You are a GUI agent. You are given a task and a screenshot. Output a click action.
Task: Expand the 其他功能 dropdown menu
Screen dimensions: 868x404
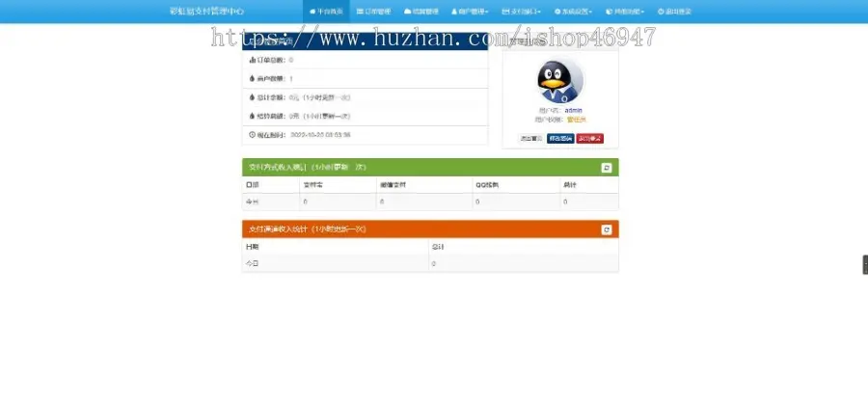point(625,12)
